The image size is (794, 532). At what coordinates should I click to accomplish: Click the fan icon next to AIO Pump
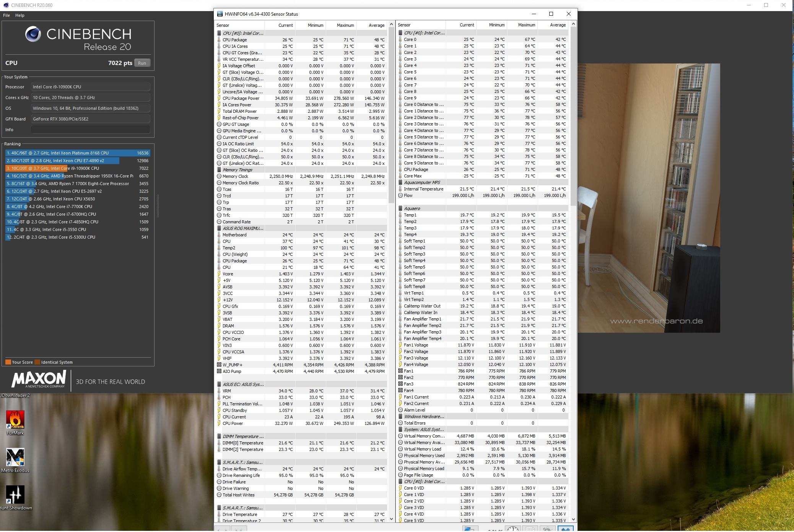point(219,371)
